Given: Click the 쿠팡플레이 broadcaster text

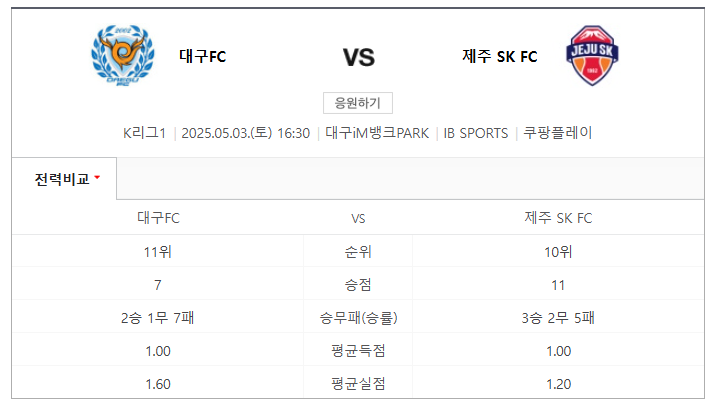Looking at the screenshot, I should click(557, 133).
